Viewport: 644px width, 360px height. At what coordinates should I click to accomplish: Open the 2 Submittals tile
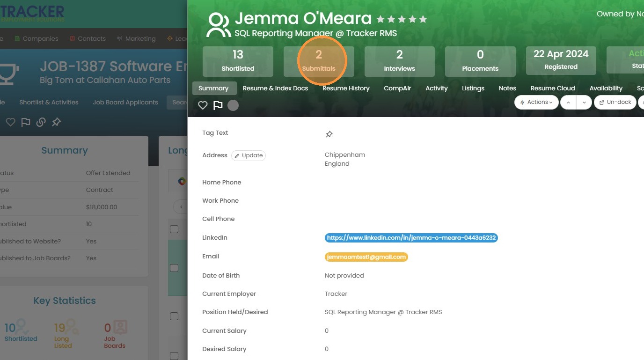pos(319,61)
